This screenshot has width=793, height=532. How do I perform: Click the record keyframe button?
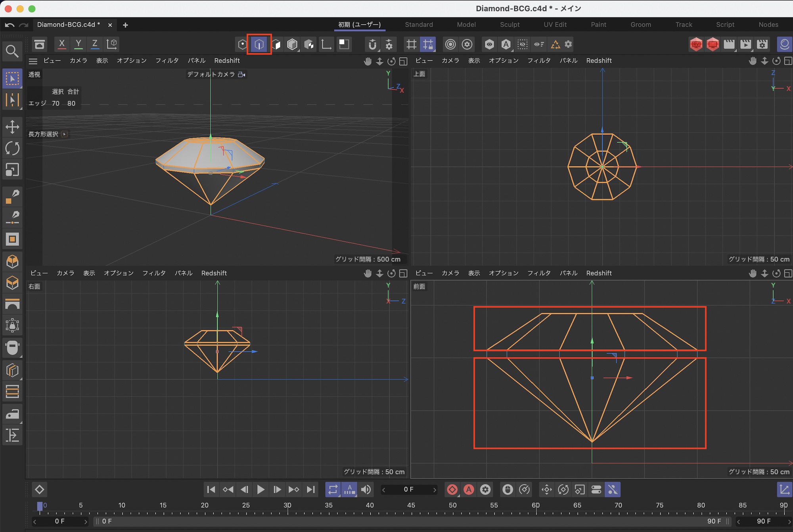click(x=452, y=490)
